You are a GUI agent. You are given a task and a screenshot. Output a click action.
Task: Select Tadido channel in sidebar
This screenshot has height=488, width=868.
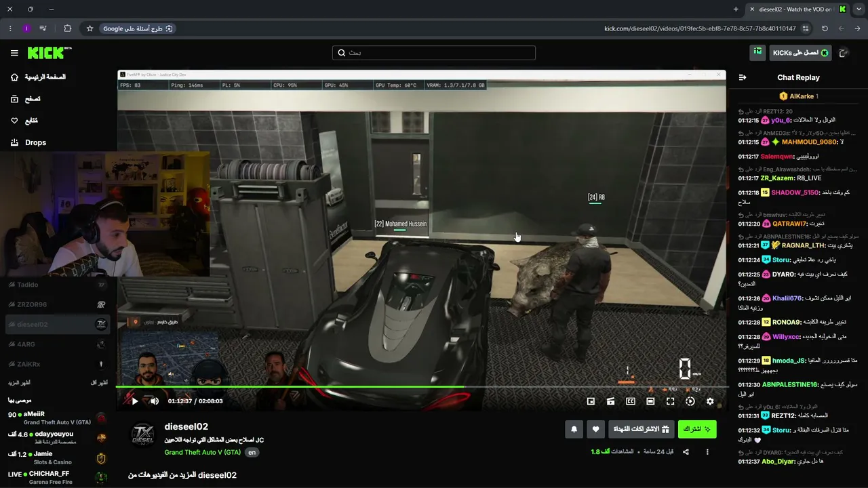point(58,285)
